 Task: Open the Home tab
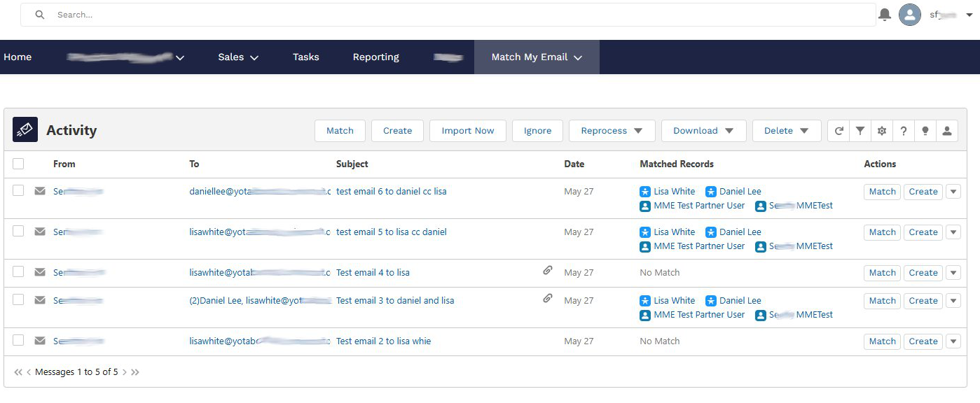(18, 57)
